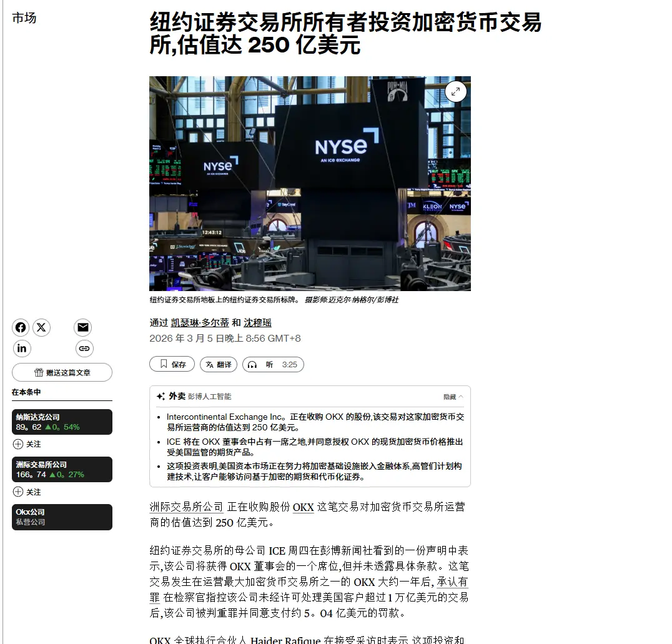This screenshot has width=672, height=644.
Task: Copy article link icon
Action: click(84, 349)
